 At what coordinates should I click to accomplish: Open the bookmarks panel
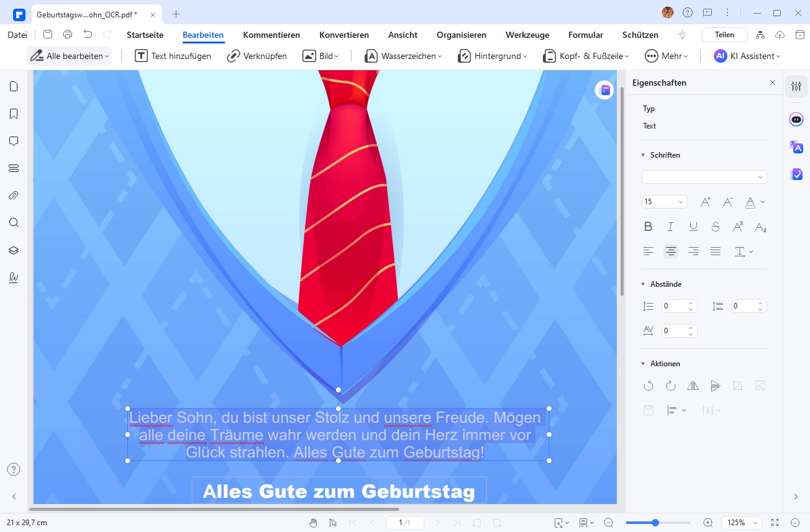14,114
